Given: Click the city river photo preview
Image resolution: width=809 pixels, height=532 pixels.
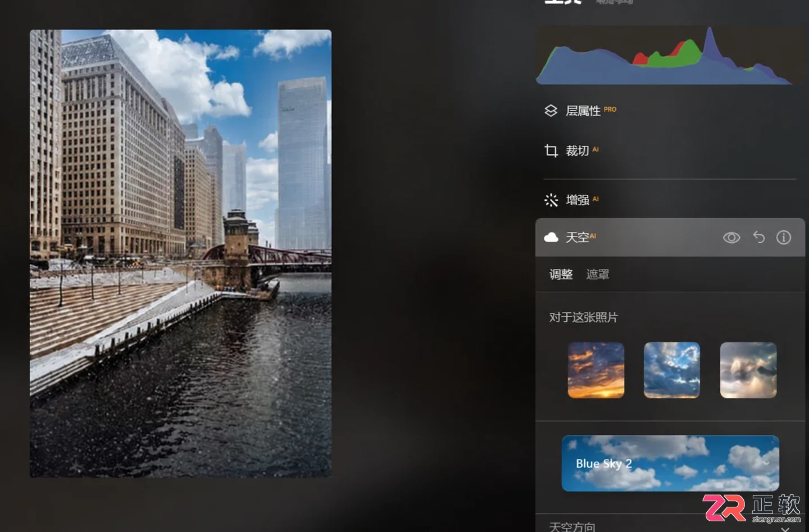Looking at the screenshot, I should click(x=180, y=253).
